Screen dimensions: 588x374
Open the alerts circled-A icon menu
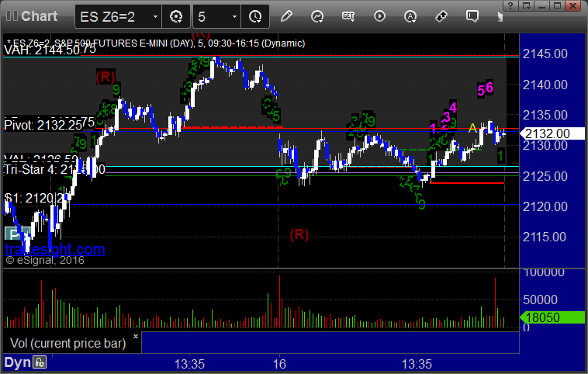[x=410, y=16]
